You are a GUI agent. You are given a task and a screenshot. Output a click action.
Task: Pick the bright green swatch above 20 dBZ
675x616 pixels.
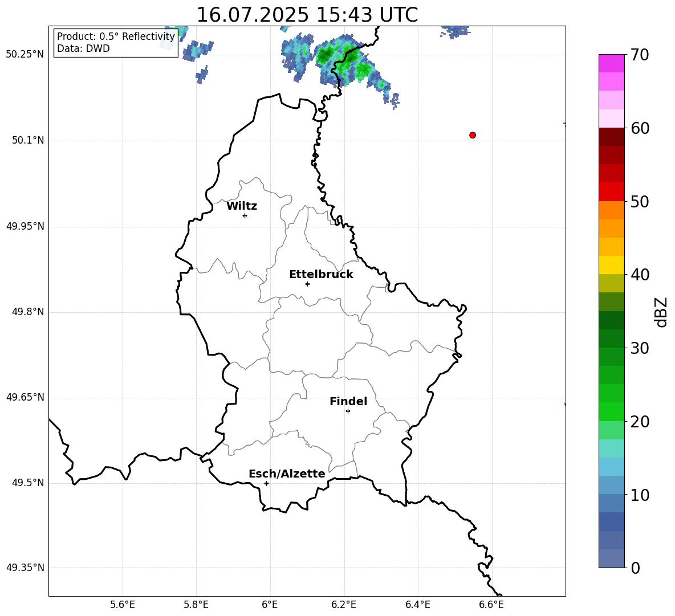pyautogui.click(x=612, y=411)
